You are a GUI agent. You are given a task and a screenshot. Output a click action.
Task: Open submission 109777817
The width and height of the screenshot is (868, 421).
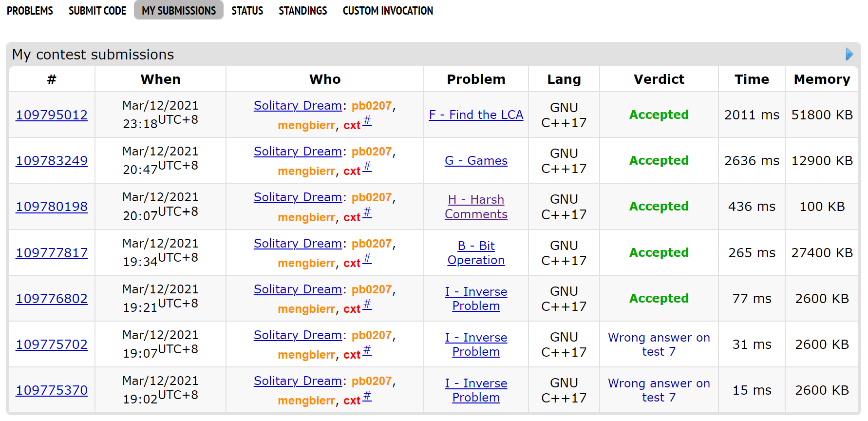pos(52,253)
